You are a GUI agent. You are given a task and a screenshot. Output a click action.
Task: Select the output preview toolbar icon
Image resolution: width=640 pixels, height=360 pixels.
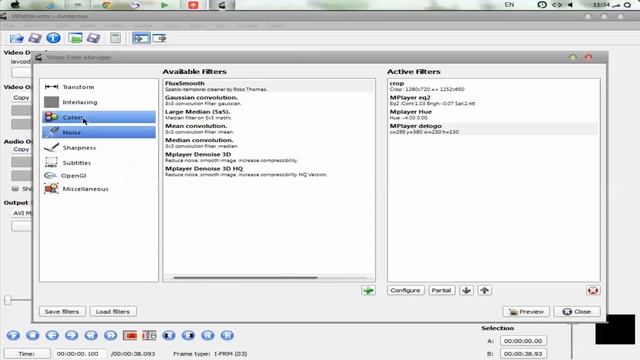pos(159,38)
